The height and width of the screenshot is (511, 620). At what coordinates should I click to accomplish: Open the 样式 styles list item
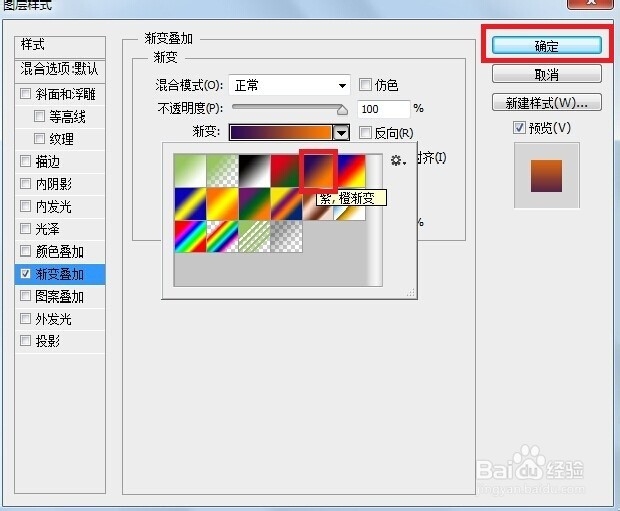[60, 46]
